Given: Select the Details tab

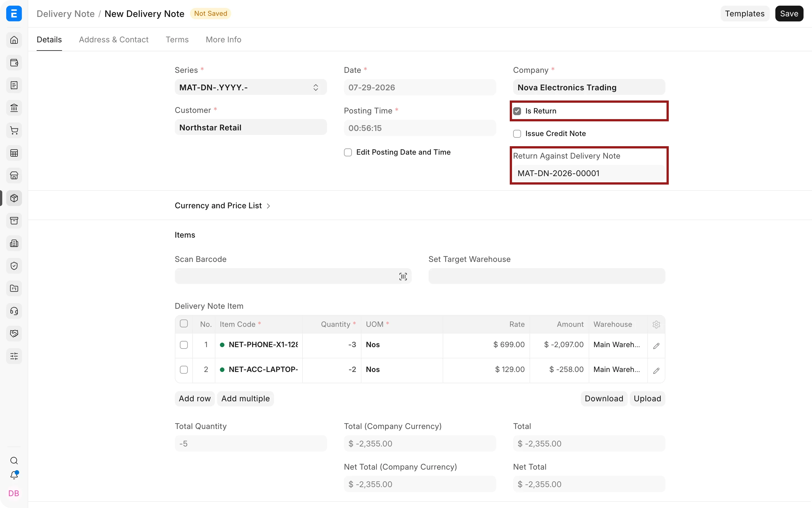Looking at the screenshot, I should (49, 40).
